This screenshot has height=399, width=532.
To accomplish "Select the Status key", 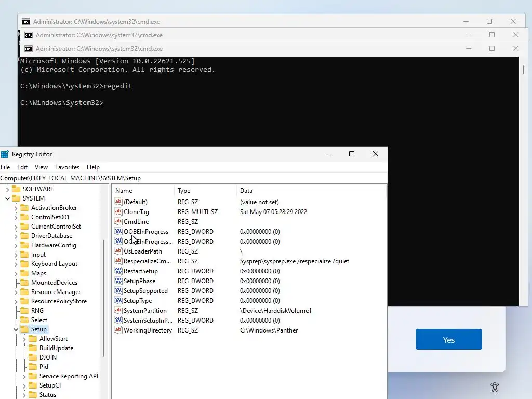I will coord(48,395).
